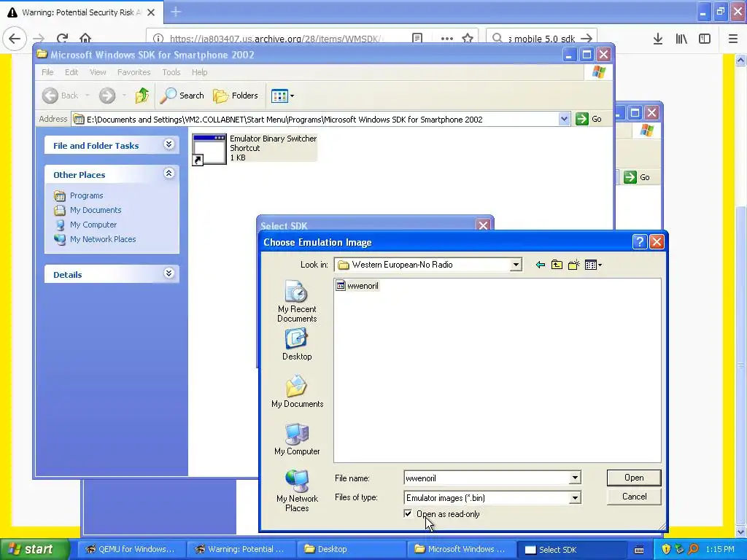Open the Firefox hamburger menu

733,39
